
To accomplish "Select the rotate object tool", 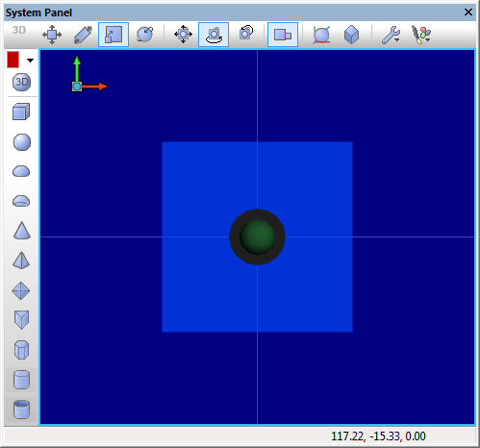I will click(144, 35).
